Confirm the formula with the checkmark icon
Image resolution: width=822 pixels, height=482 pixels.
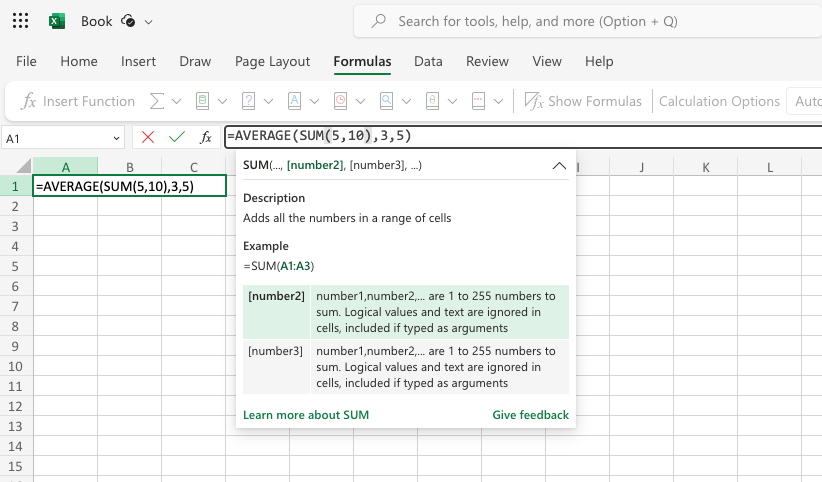click(x=177, y=137)
